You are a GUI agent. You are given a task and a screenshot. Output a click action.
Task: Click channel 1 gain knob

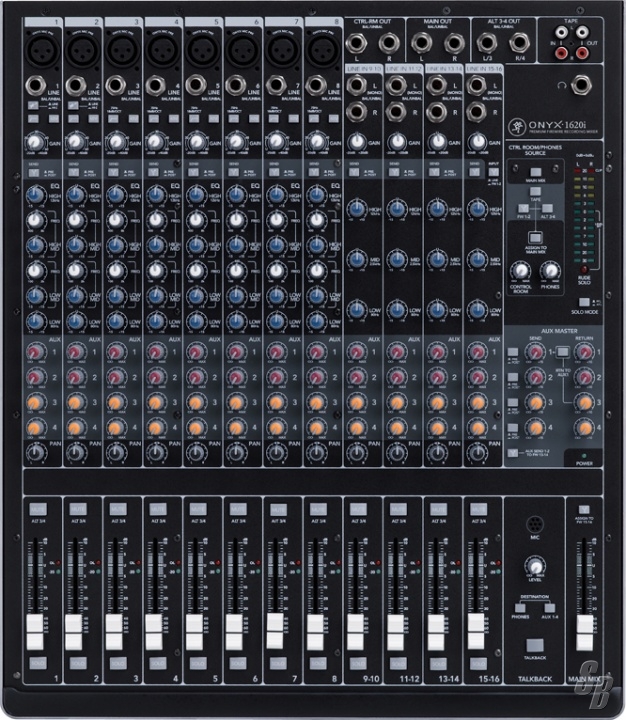[x=34, y=143]
